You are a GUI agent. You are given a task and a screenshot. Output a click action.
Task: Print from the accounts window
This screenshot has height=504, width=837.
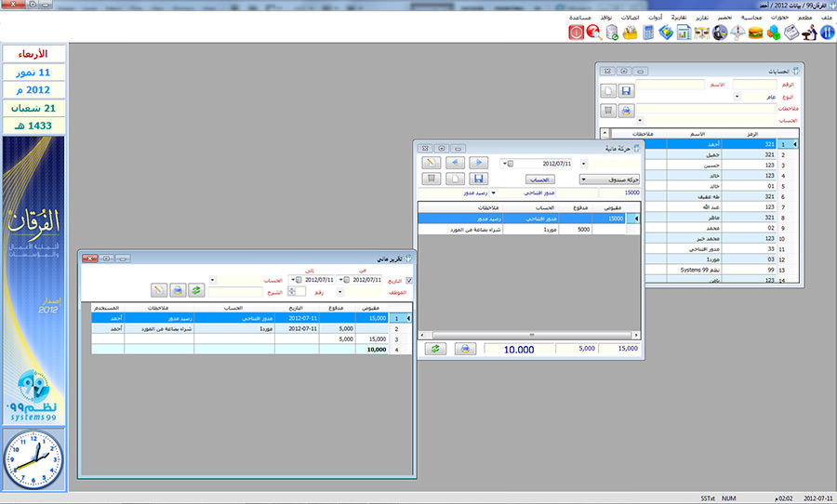click(x=626, y=111)
